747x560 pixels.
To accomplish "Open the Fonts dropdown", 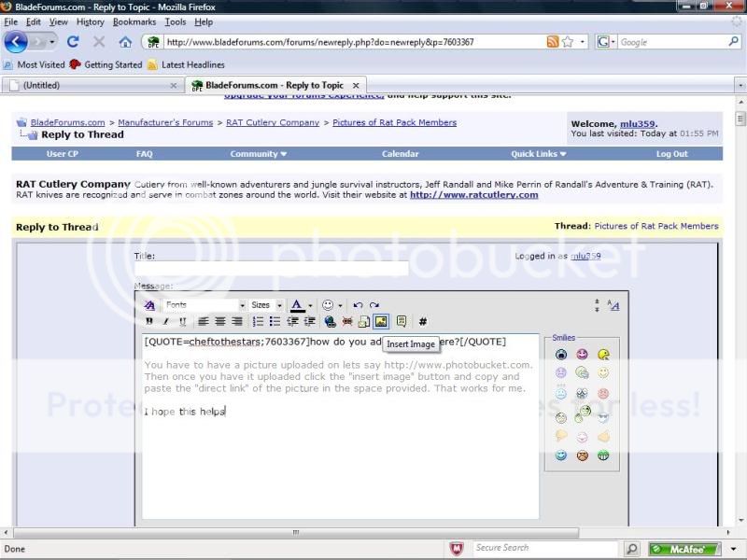I will (x=204, y=305).
